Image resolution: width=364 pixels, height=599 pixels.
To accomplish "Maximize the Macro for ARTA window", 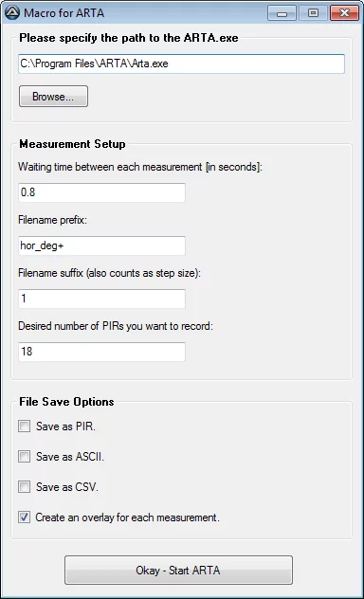I will pyautogui.click(x=313, y=13).
